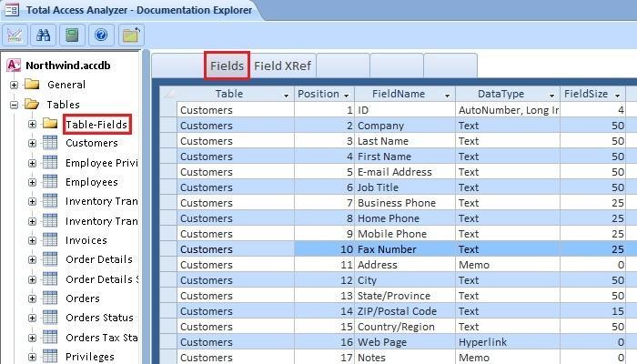Click the Country/Region cell

(405, 327)
